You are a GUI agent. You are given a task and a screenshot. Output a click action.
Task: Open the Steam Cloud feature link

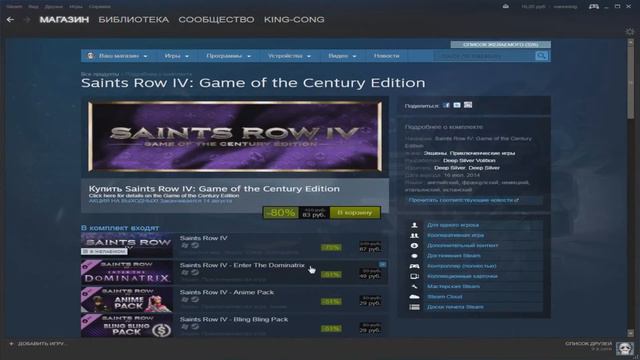[444, 297]
